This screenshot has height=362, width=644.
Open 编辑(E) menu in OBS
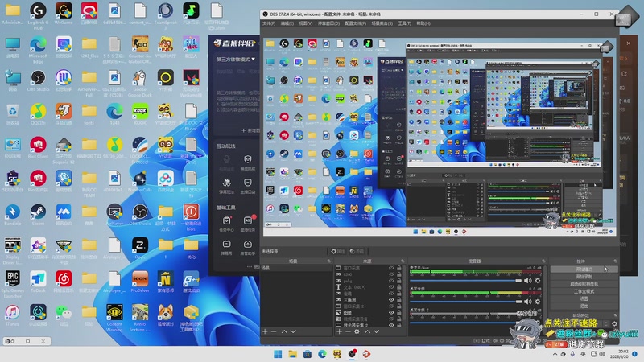point(287,23)
